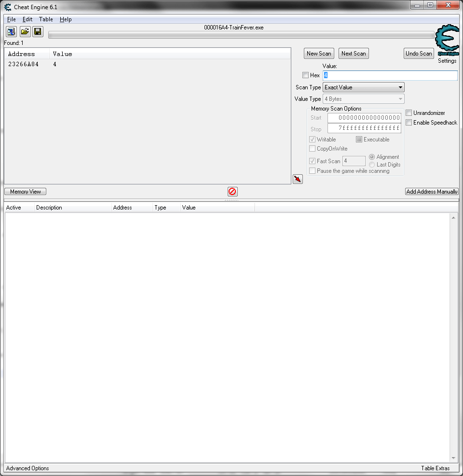Screen dimensions: 463x476
Task: Select the Alignment radio button
Action: [x=372, y=157]
